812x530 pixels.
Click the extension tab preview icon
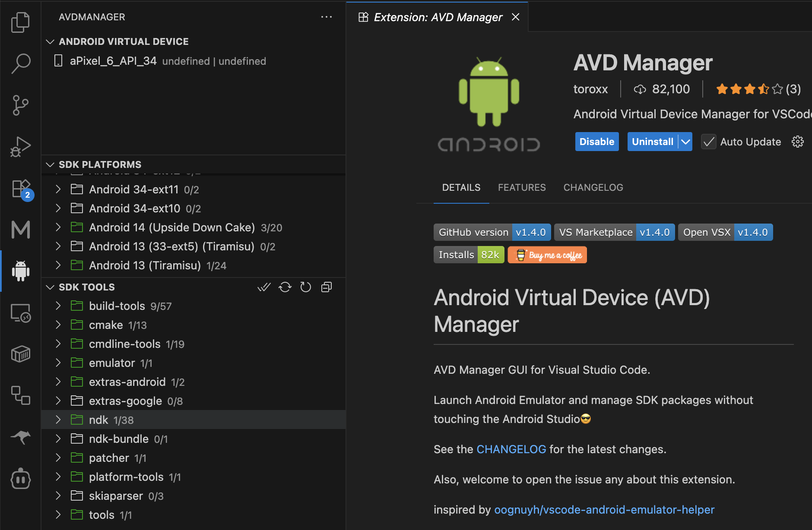pos(364,17)
